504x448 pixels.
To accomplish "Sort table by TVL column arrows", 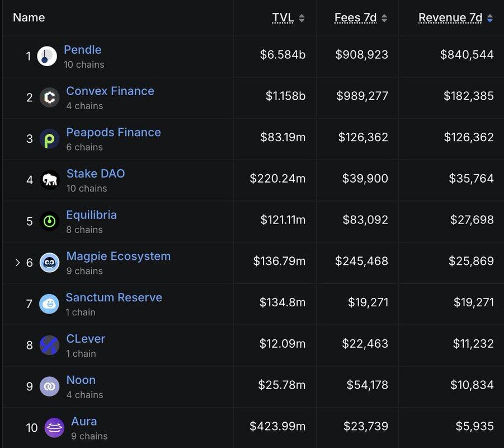I will [302, 18].
